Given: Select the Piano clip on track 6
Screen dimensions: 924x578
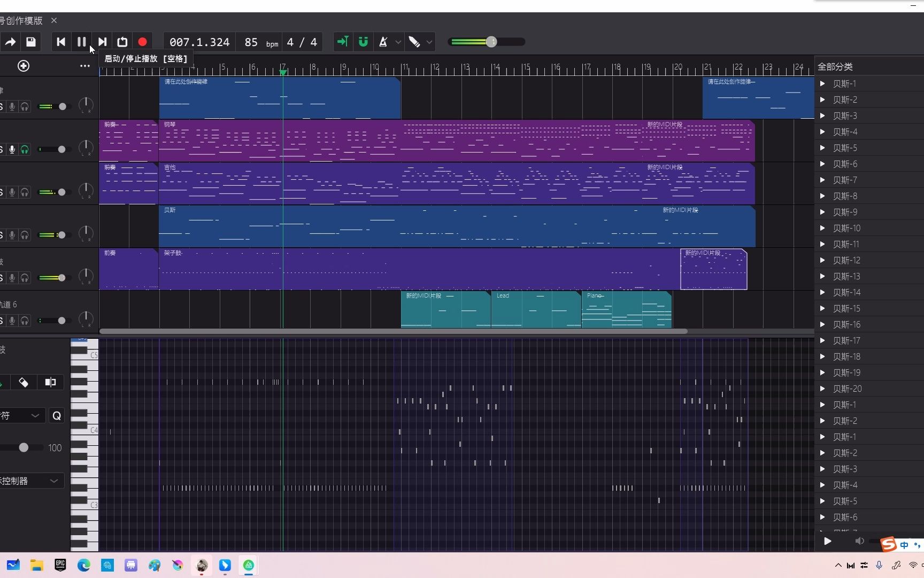Looking at the screenshot, I should pos(627,310).
